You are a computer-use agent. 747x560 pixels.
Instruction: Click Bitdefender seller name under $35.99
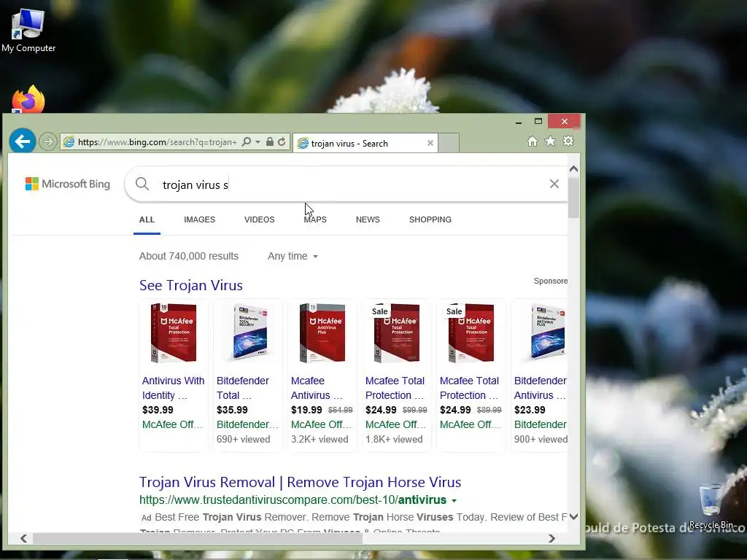[x=247, y=424]
